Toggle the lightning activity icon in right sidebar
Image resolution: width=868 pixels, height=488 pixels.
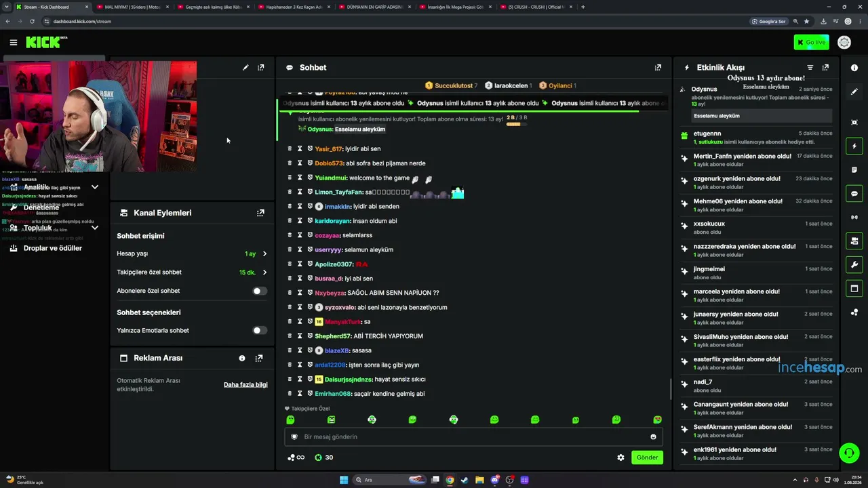[854, 146]
